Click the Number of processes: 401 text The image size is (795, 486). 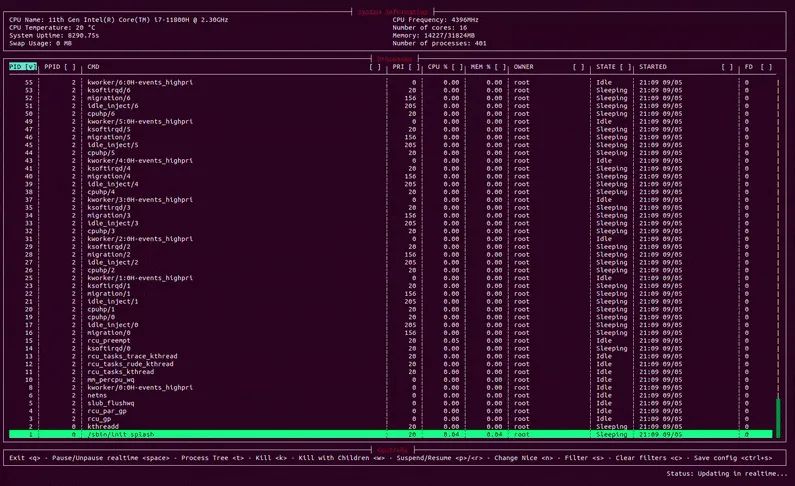click(439, 44)
